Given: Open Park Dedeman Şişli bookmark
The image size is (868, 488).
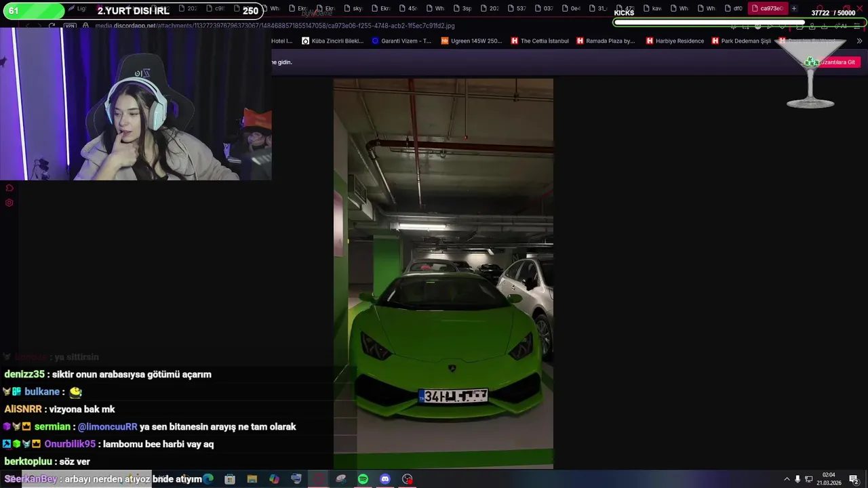Looking at the screenshot, I should coord(741,41).
